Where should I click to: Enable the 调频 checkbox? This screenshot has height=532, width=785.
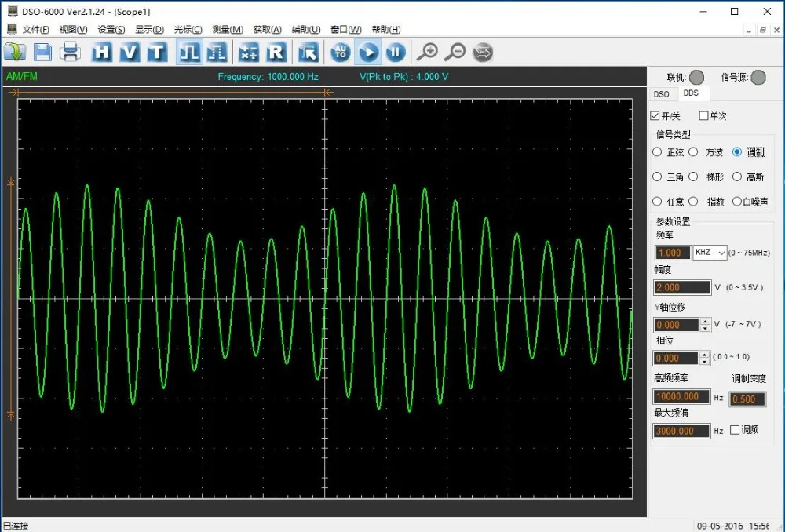click(735, 430)
